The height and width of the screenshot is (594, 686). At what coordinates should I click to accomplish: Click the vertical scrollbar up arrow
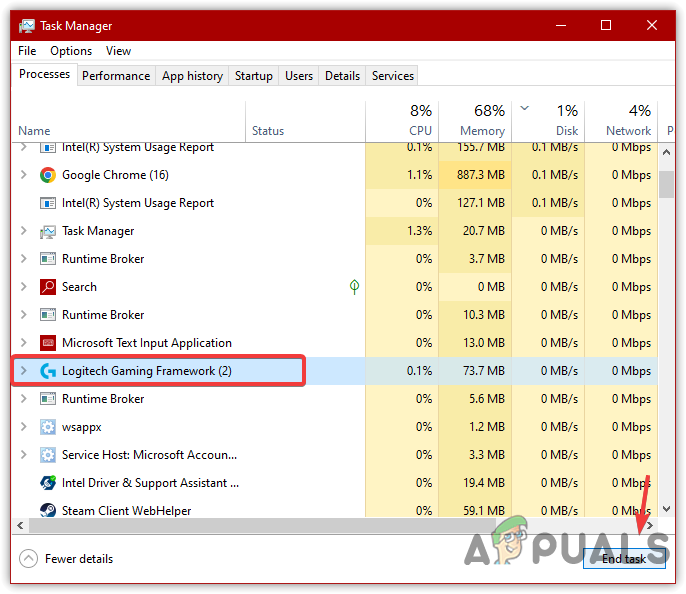[x=666, y=152]
